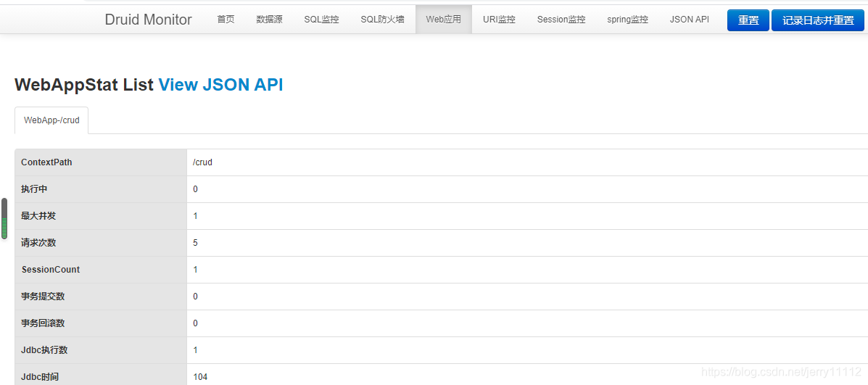Open SQL监控 page
This screenshot has height=385, width=868.
(322, 20)
